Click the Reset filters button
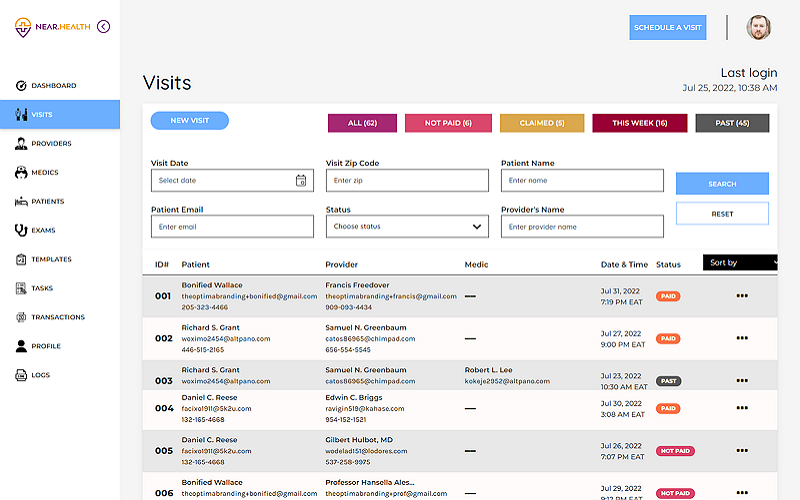The width and height of the screenshot is (800, 500). (x=722, y=214)
